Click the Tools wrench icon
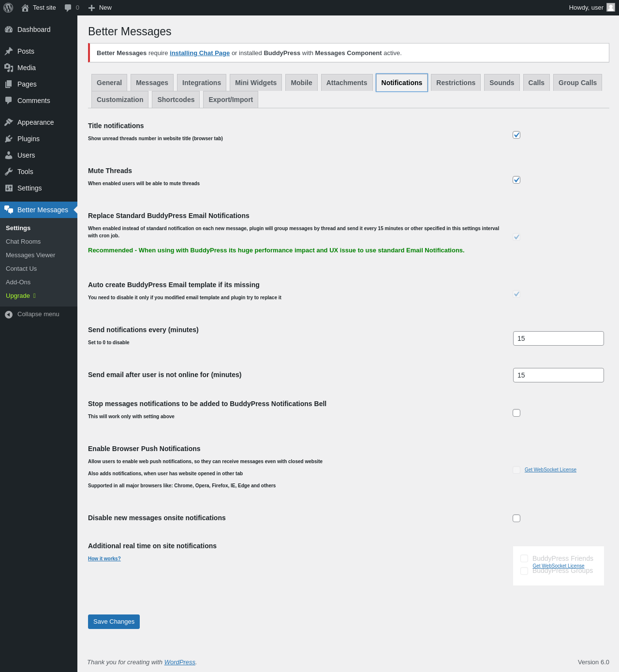The image size is (619, 672). pyautogui.click(x=9, y=172)
